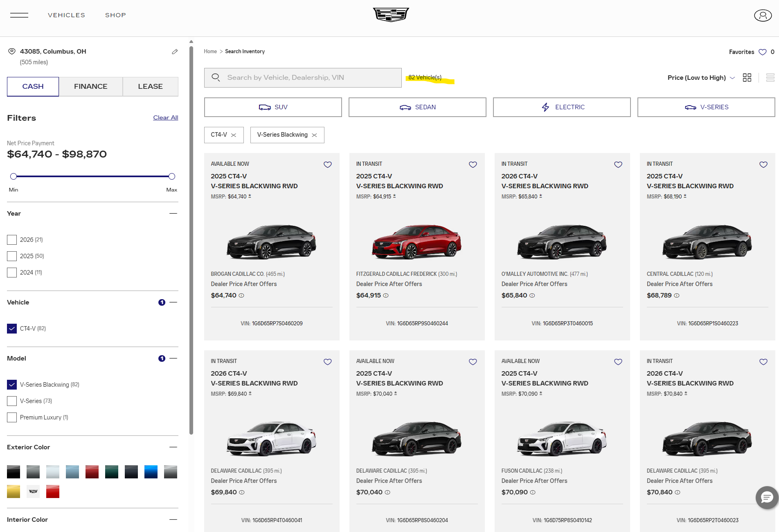Collapse the Vehicle filter section
This screenshot has height=532, width=779.
point(173,302)
